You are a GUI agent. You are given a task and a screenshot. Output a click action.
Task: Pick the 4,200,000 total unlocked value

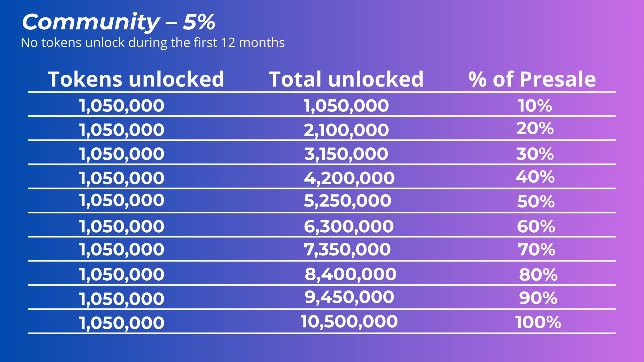pos(349,178)
